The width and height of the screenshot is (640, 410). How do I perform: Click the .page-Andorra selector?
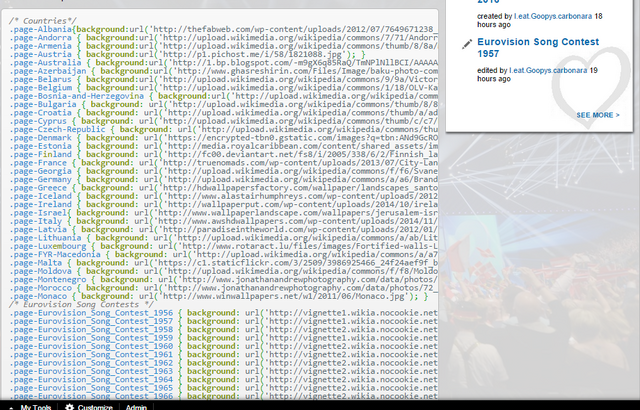40,38
